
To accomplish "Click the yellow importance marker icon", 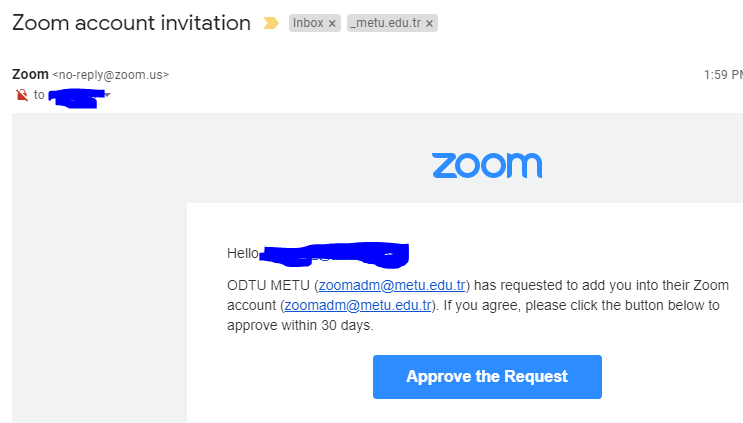I will coord(271,23).
